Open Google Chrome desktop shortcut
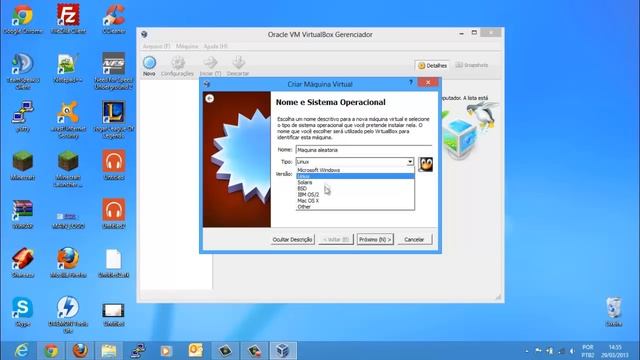The image size is (640, 360). tap(22, 19)
